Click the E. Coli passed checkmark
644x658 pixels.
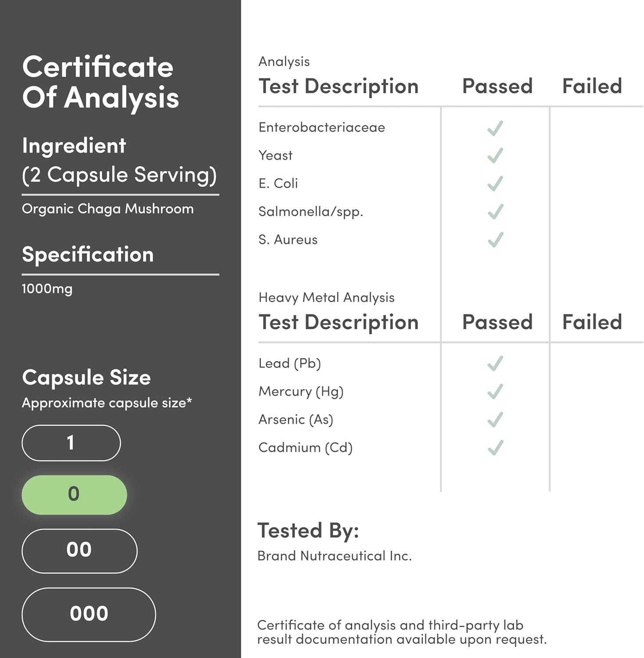pos(495,184)
